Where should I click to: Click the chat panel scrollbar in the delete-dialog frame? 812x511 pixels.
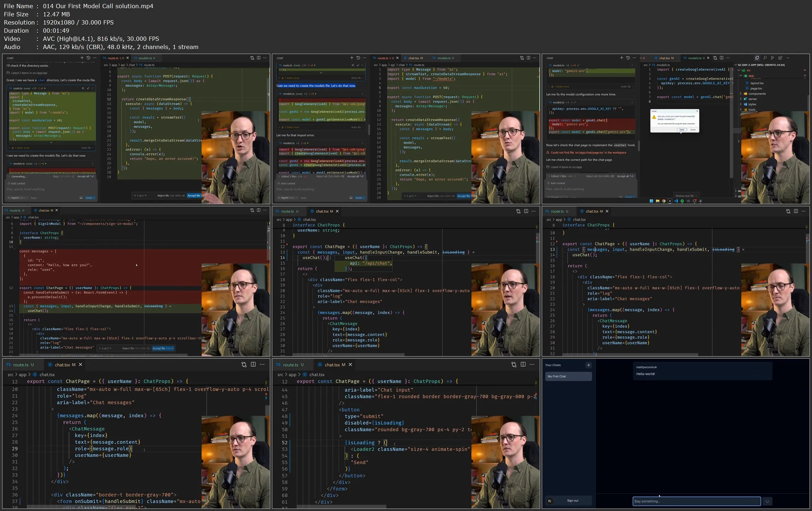[x=639, y=146]
